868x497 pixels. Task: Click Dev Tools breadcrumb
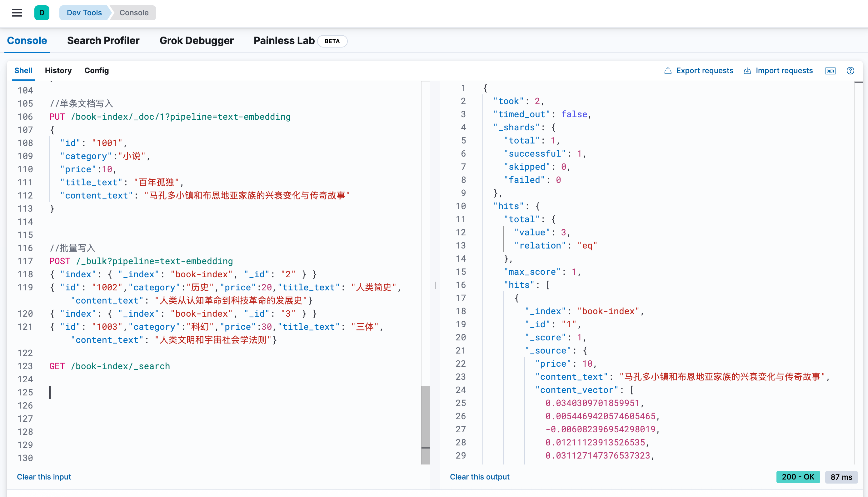click(x=84, y=13)
